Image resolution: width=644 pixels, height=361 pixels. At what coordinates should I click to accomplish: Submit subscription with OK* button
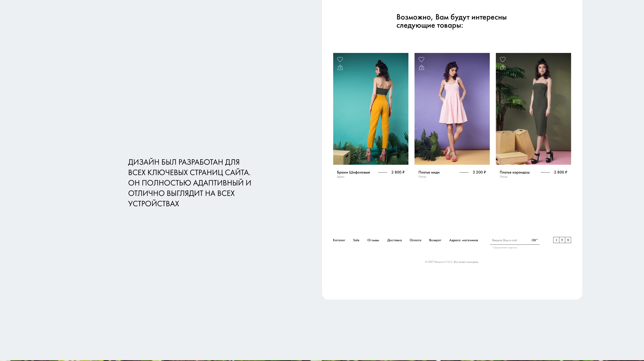click(535, 240)
